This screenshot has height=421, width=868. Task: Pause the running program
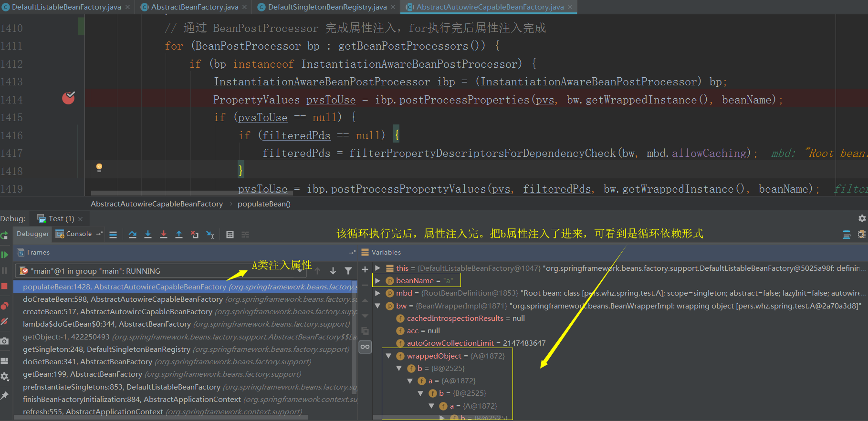[x=4, y=271]
